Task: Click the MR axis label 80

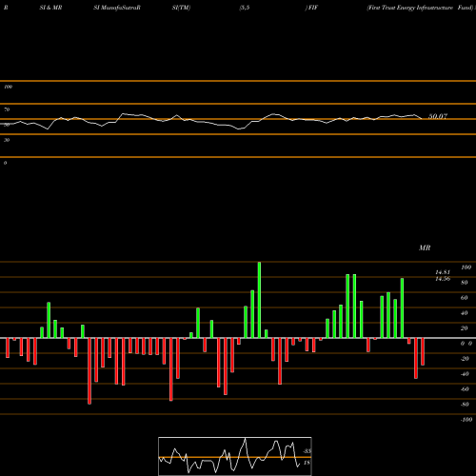Action: click(x=464, y=283)
